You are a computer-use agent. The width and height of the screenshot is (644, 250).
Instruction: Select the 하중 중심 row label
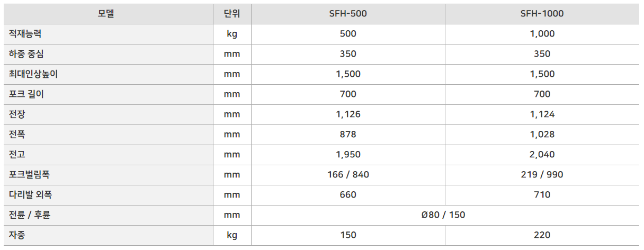[x=30, y=54]
